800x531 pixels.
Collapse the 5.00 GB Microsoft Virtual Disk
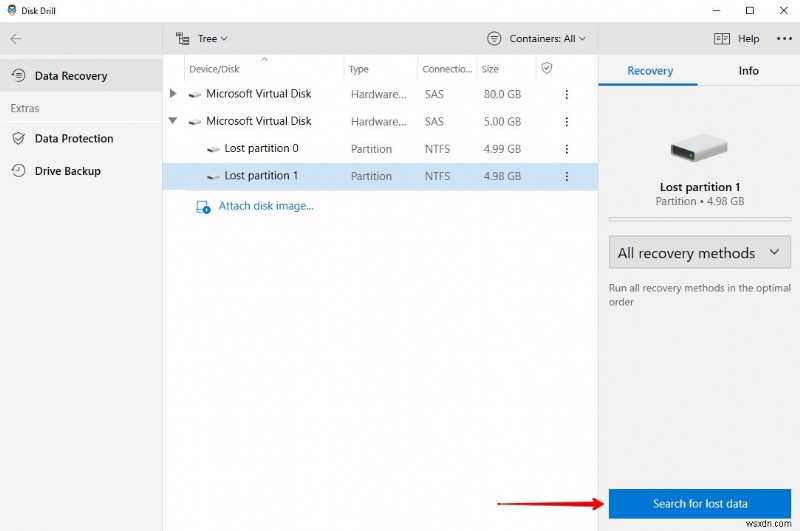click(x=173, y=121)
